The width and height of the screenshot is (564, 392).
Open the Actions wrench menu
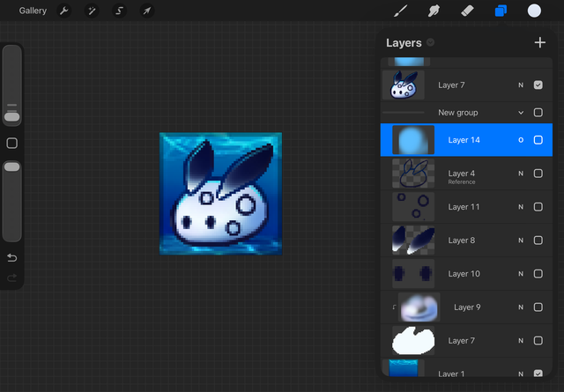pyautogui.click(x=64, y=11)
